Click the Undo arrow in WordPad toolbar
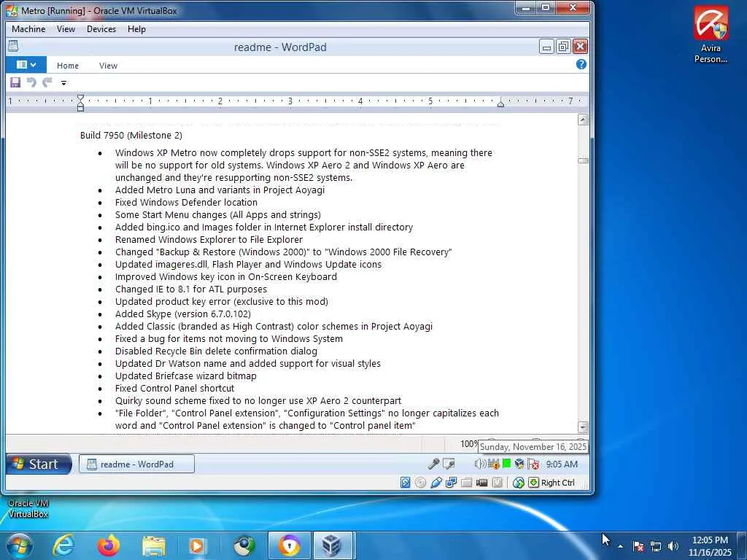This screenshot has height=560, width=747. click(x=31, y=83)
